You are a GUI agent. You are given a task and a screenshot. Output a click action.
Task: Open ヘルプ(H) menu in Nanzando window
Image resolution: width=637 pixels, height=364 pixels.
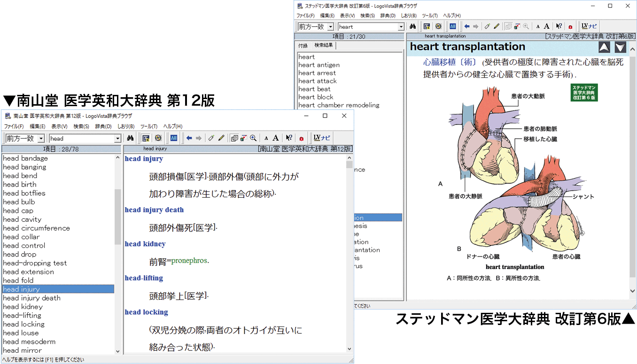173,126
